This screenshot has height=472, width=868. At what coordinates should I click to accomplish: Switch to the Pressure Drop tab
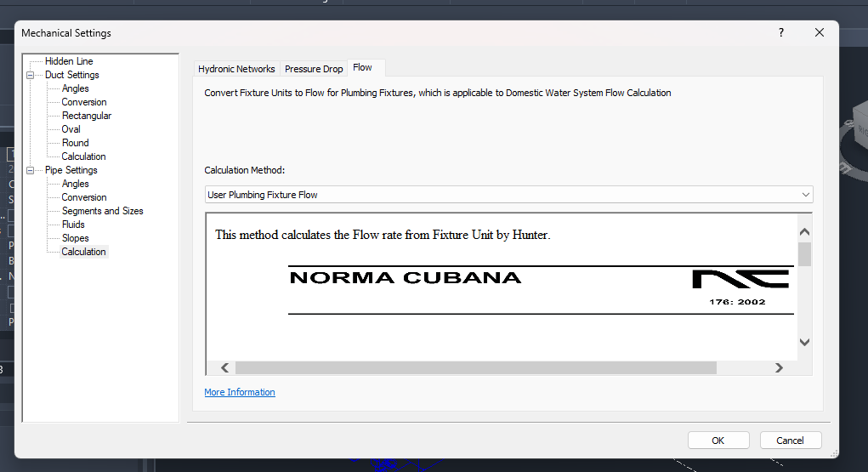(x=314, y=69)
